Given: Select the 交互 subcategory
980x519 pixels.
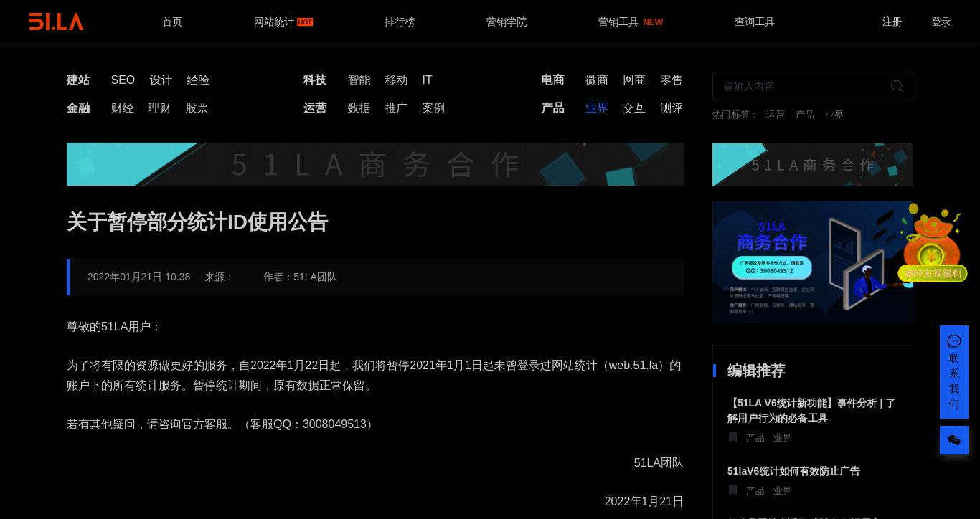Looking at the screenshot, I should [634, 108].
